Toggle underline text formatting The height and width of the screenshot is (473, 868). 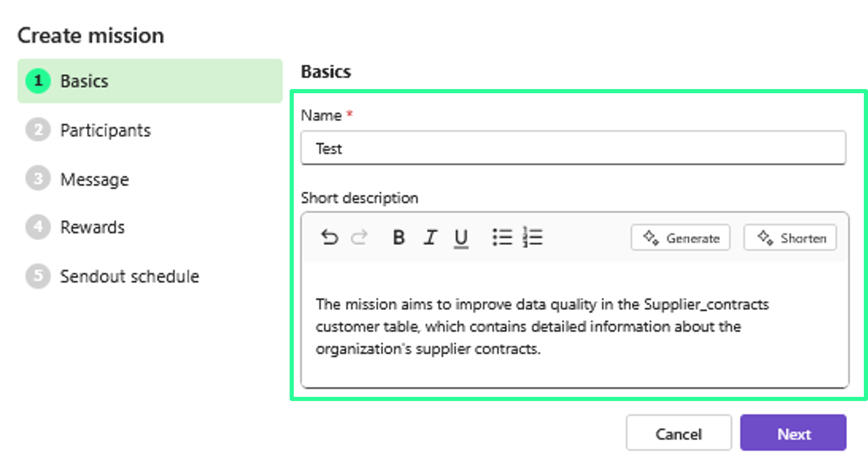[x=461, y=238]
